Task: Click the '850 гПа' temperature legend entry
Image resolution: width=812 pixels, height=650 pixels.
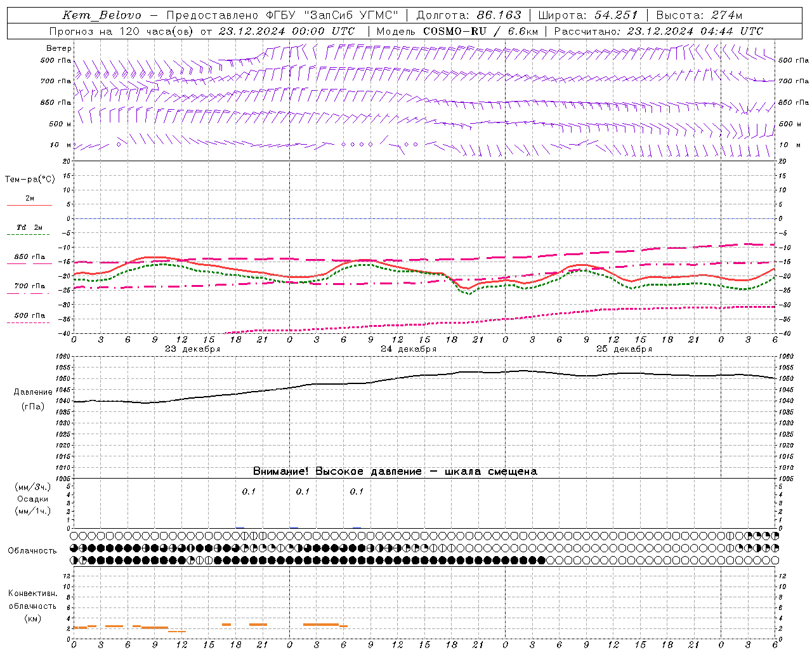Action: [x=30, y=257]
